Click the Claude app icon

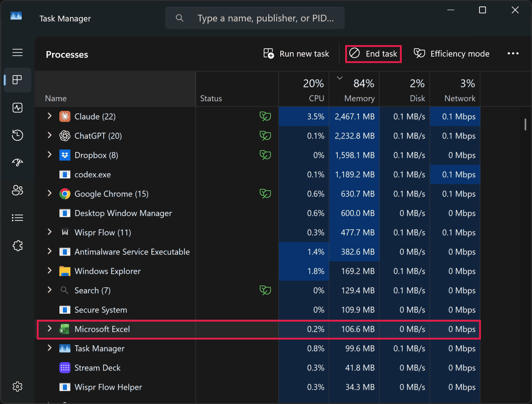click(x=65, y=116)
